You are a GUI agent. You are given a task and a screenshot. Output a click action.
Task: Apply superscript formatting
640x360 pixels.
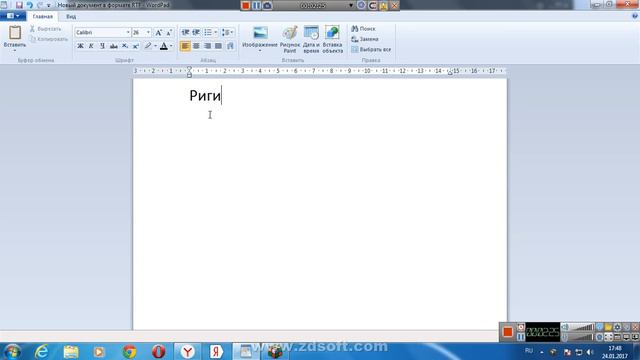(136, 46)
